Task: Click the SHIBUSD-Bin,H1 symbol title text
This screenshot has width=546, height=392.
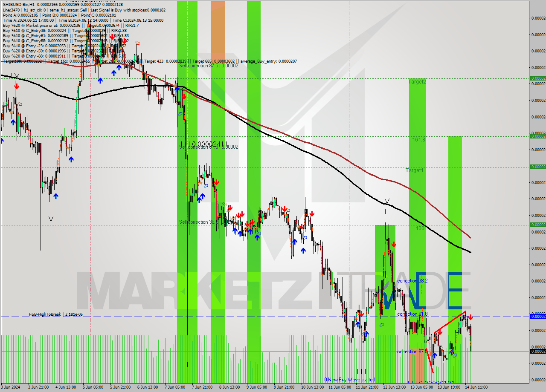Action: point(18,5)
